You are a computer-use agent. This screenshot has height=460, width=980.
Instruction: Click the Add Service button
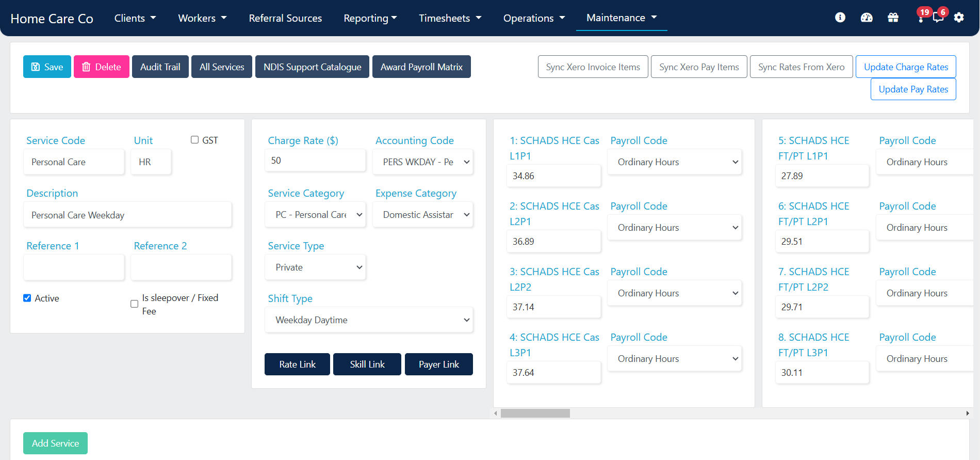point(55,443)
